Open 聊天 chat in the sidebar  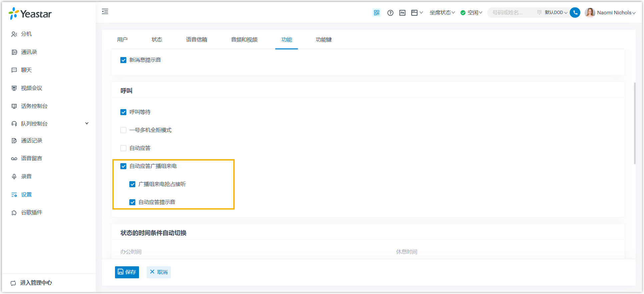[26, 70]
